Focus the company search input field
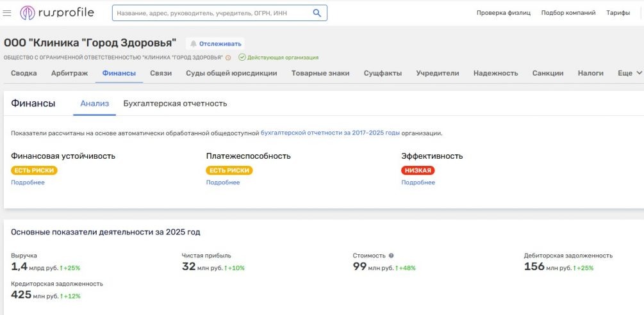The image size is (644, 315). coord(219,13)
